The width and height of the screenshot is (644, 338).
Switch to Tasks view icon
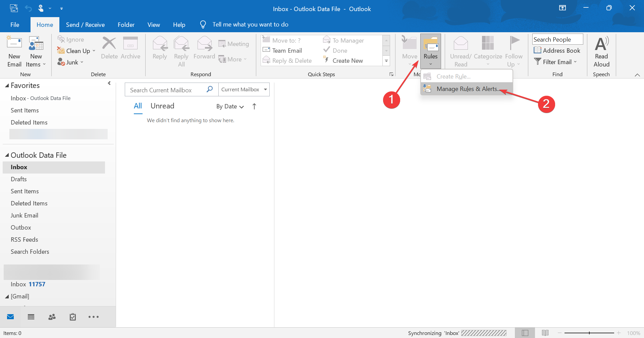point(73,317)
